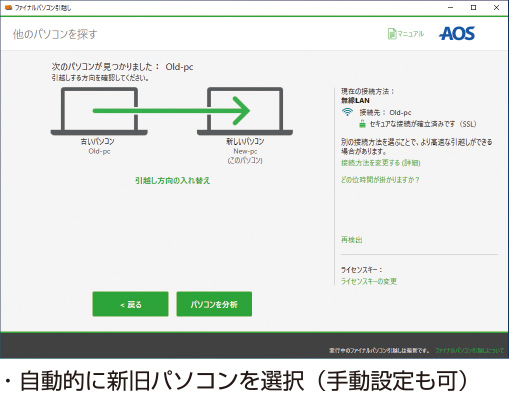Screen dimensions: 510x394
Task: Start analysis with パソコンを分析 button
Action: coord(214,304)
